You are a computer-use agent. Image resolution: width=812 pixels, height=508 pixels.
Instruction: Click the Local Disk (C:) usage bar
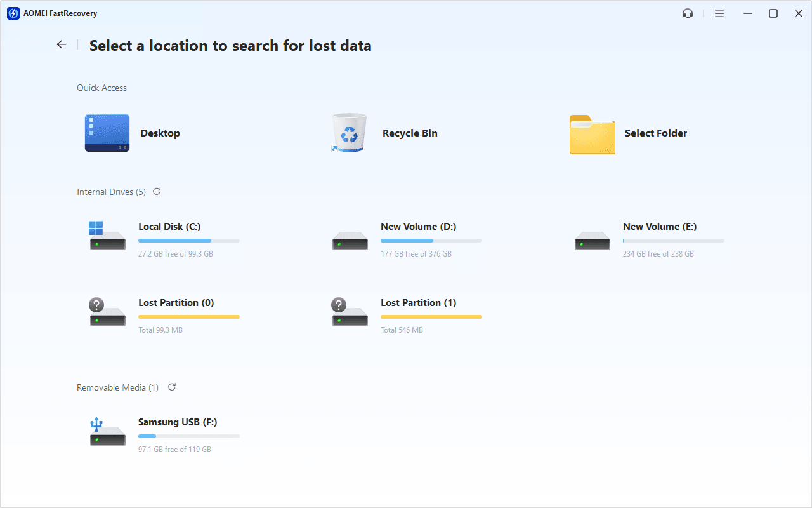point(188,241)
